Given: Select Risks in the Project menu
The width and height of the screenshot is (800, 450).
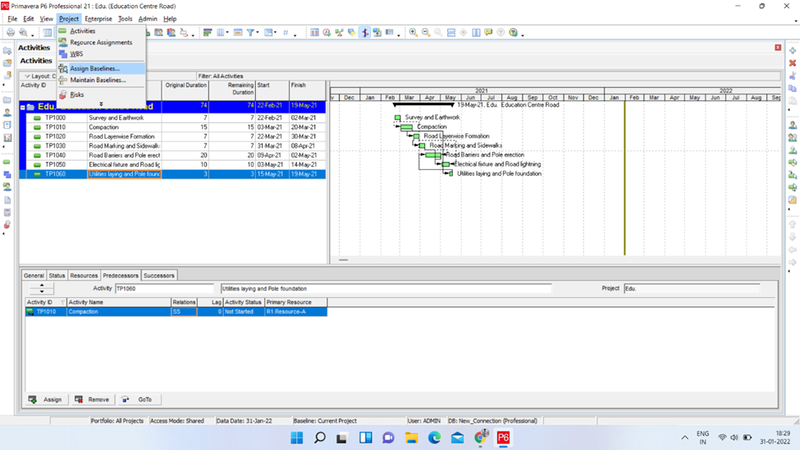Looking at the screenshot, I should tap(101, 94).
